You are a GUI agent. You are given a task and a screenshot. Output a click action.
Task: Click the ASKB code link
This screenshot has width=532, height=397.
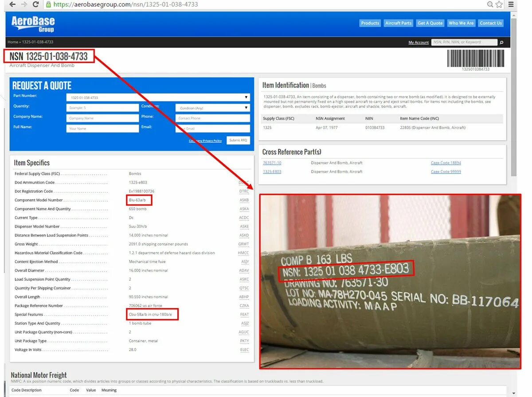[x=244, y=200]
